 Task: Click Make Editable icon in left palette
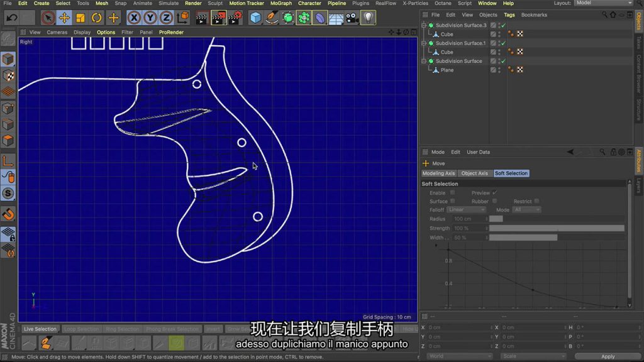(x=8, y=38)
